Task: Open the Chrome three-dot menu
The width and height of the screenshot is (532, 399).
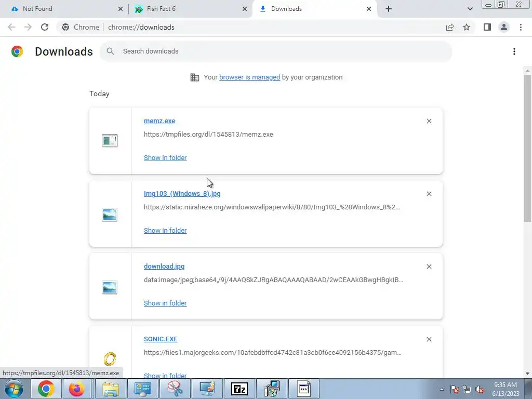Action: point(521,27)
